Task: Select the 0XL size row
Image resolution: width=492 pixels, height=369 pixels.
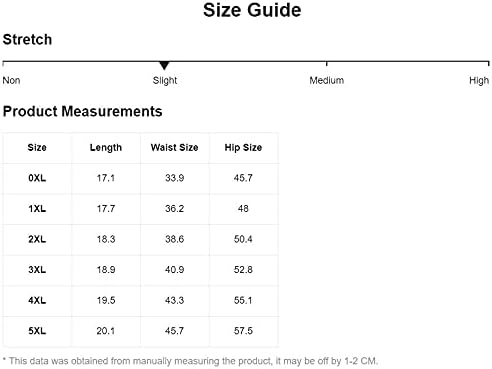Action: tap(141, 178)
